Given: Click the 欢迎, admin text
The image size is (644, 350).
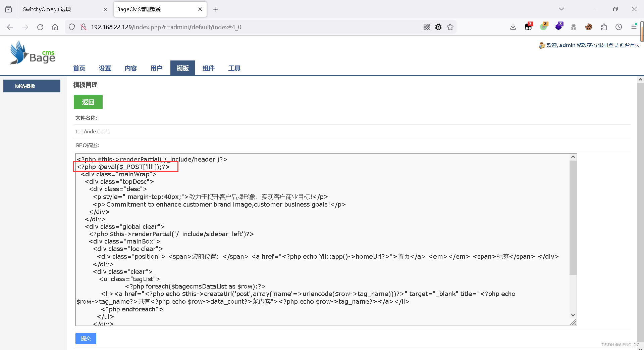Looking at the screenshot, I should 561,45.
